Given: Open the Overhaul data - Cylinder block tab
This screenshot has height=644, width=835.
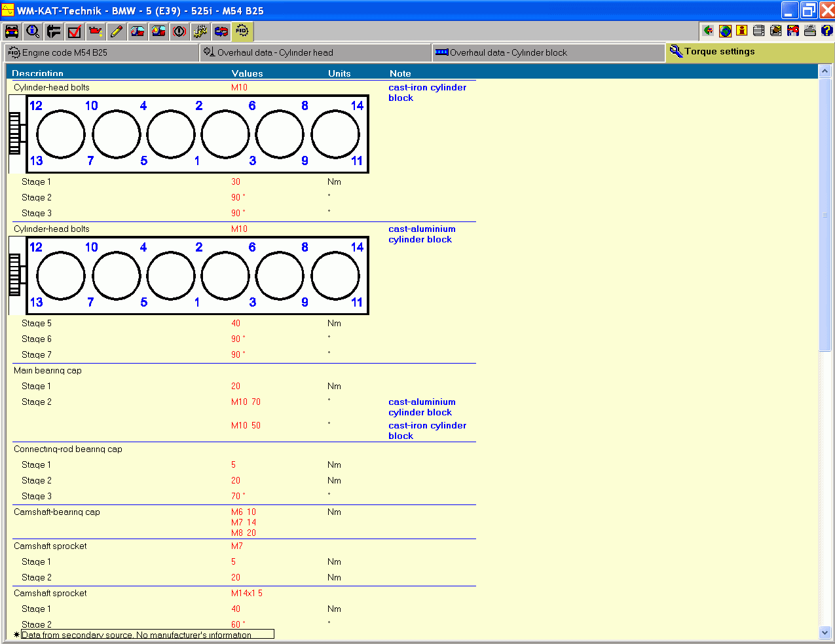Looking at the screenshot, I should coord(549,53).
